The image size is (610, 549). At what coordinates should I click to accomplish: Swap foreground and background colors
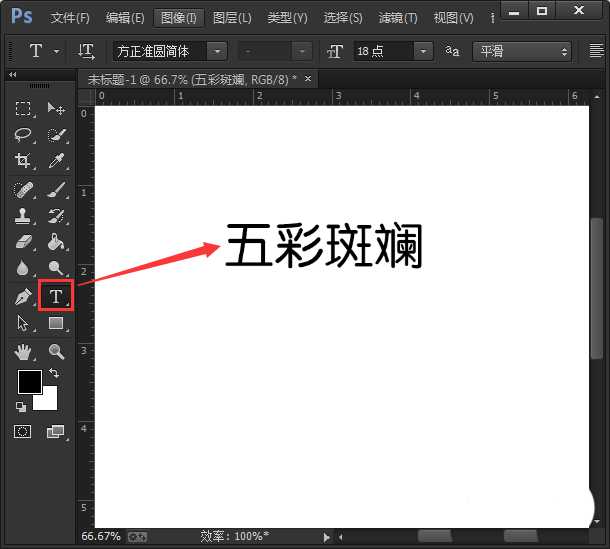click(x=54, y=373)
